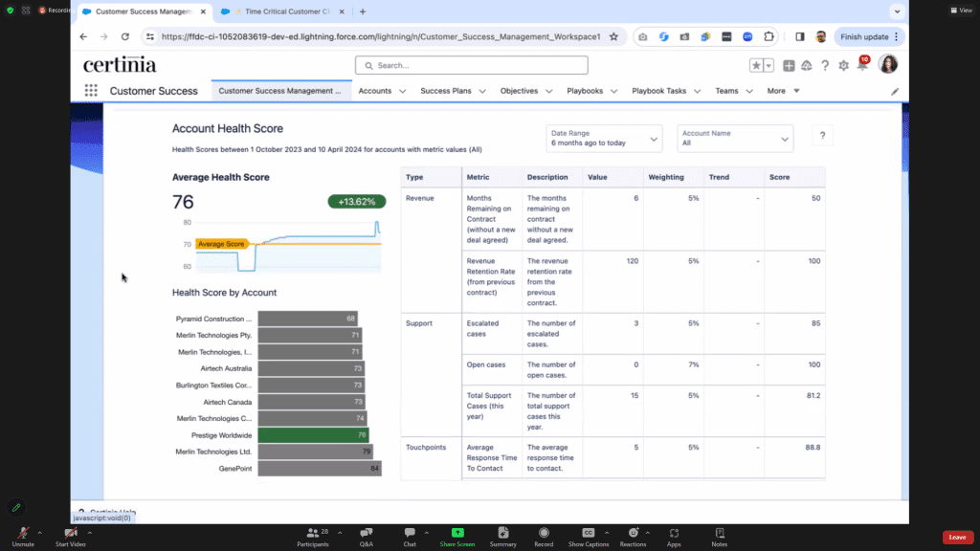Switch to Time Critical Customer browser tab

click(284, 11)
